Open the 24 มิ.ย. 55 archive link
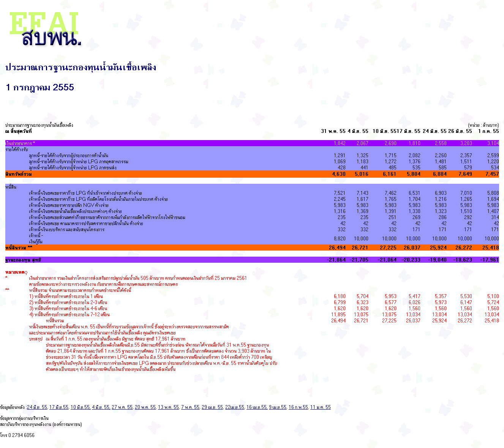The width and height of the screenshot is (504, 448). 37,407
